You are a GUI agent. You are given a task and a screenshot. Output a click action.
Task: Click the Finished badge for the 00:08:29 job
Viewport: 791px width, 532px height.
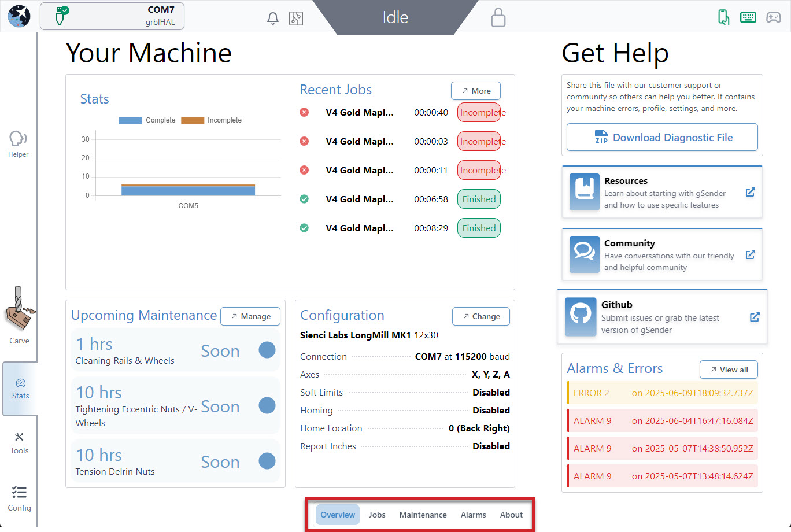tap(479, 228)
